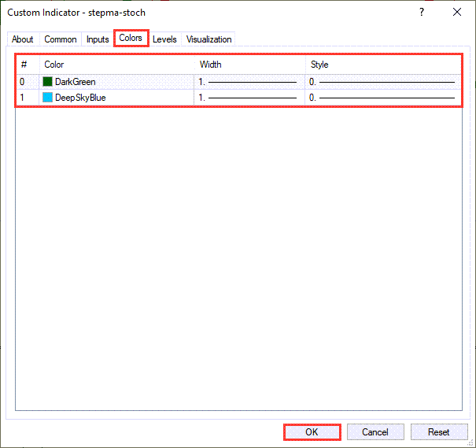Click the Width column header
This screenshot has height=448, width=476.
click(x=249, y=65)
